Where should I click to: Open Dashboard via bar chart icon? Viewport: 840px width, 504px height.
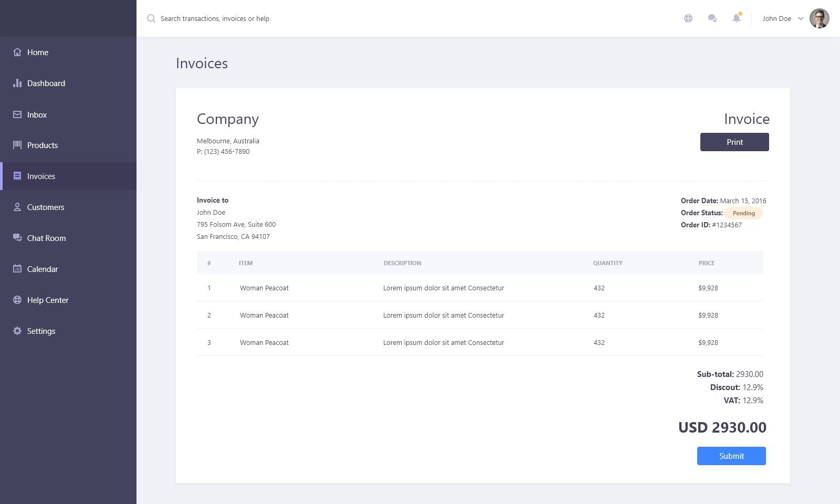tap(17, 83)
